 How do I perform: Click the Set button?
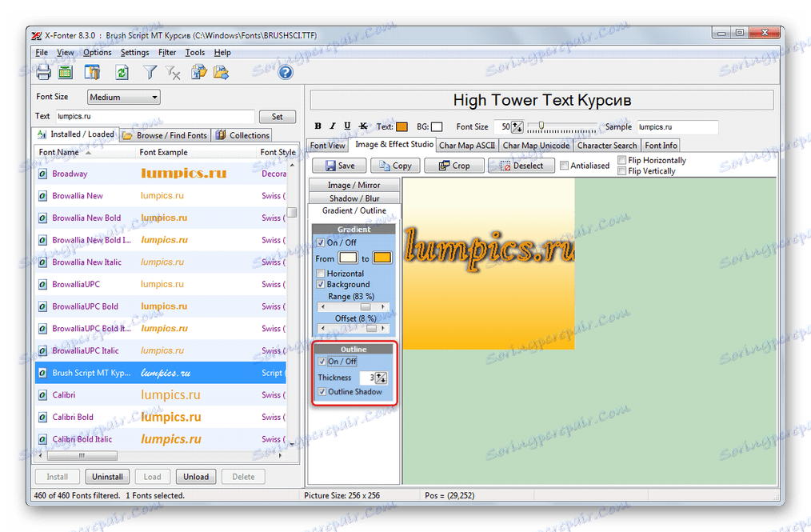coord(278,117)
